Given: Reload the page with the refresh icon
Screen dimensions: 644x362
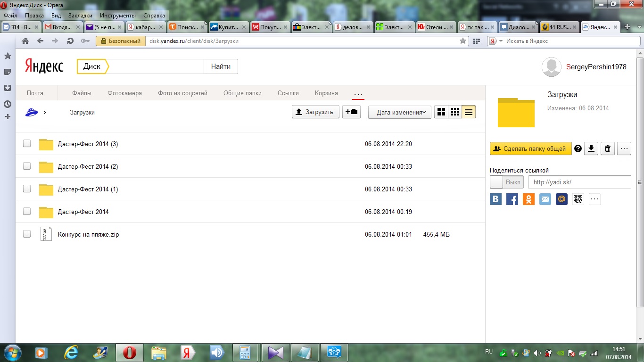Looking at the screenshot, I should (x=70, y=41).
